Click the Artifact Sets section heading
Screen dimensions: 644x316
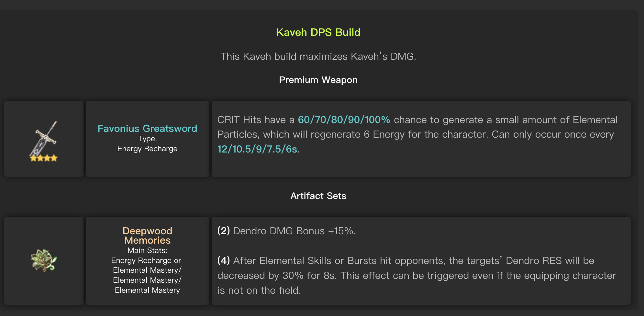[318, 196]
